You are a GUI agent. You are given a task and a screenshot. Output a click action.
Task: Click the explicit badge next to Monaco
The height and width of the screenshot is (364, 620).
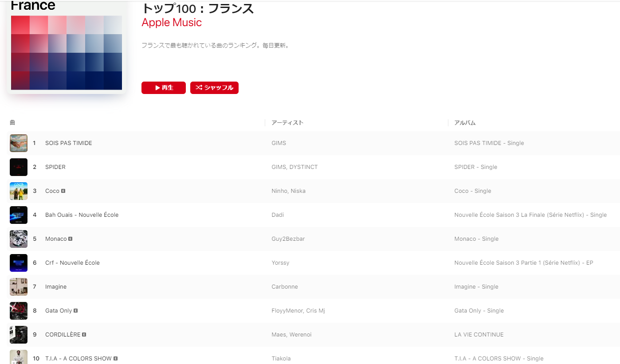[x=71, y=239]
